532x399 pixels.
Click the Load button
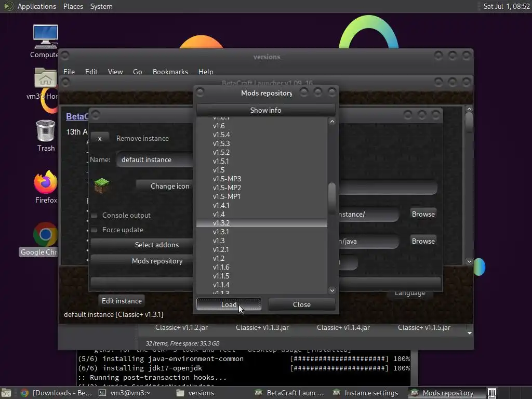229,304
